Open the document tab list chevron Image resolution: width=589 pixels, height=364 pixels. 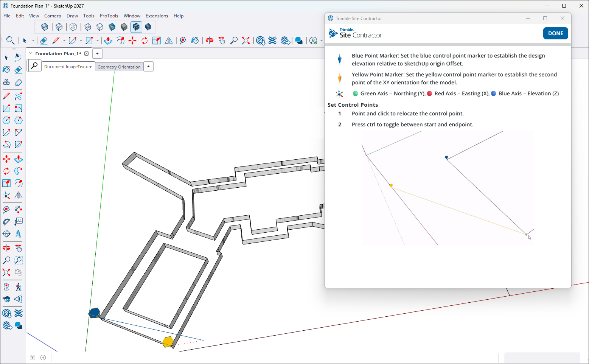click(31, 53)
